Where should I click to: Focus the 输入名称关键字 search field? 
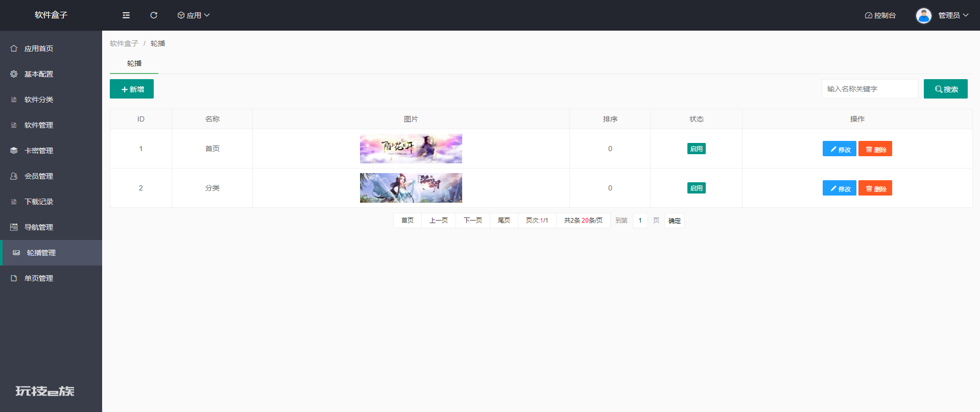(870, 89)
